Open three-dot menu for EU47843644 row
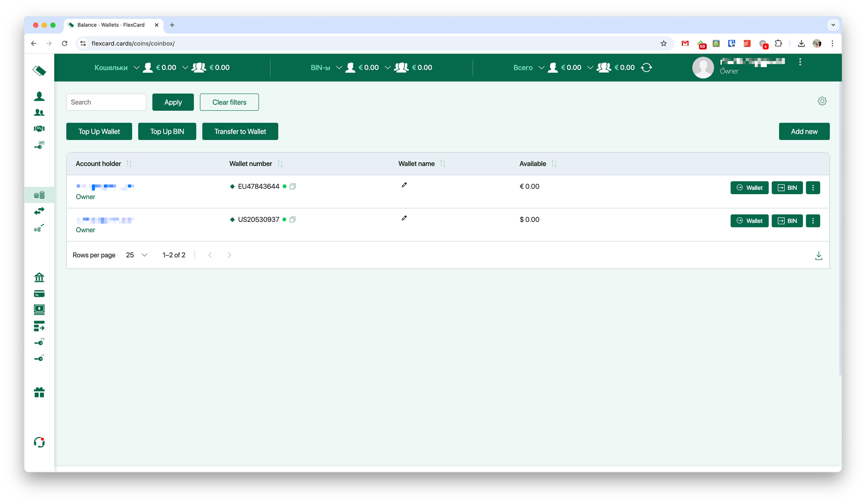The height and width of the screenshot is (504, 866). (x=813, y=188)
